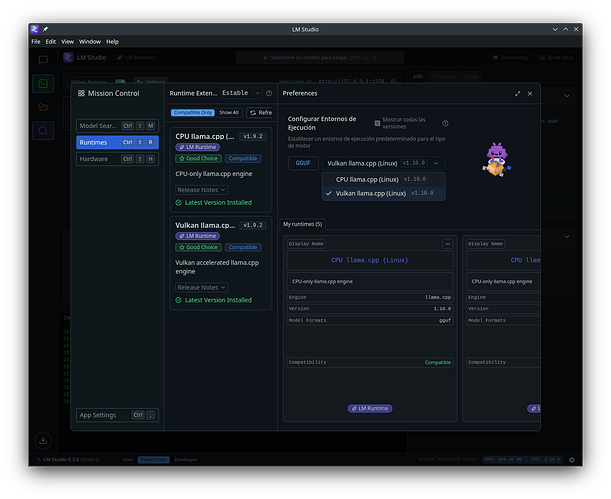
Task: Open the Window menu
Action: tap(90, 42)
